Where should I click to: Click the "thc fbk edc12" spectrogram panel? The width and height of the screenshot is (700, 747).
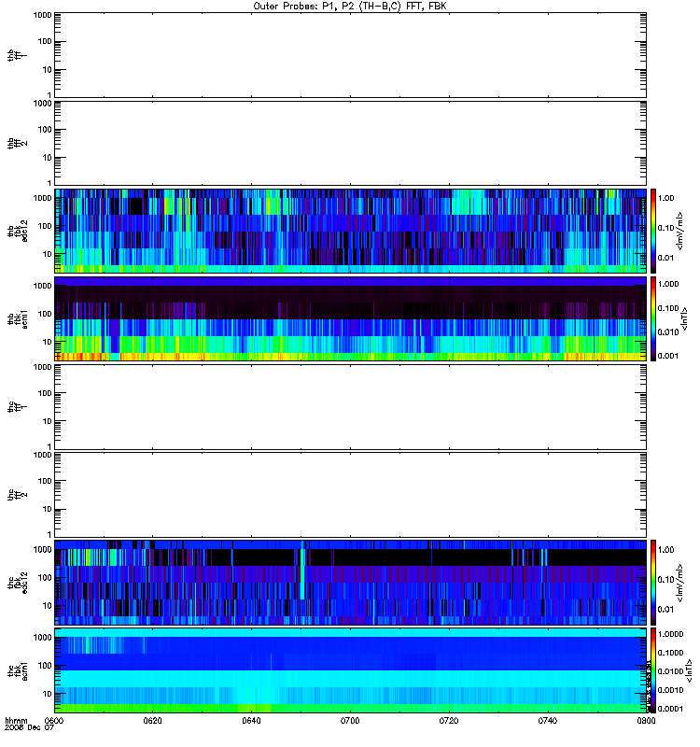click(351, 582)
